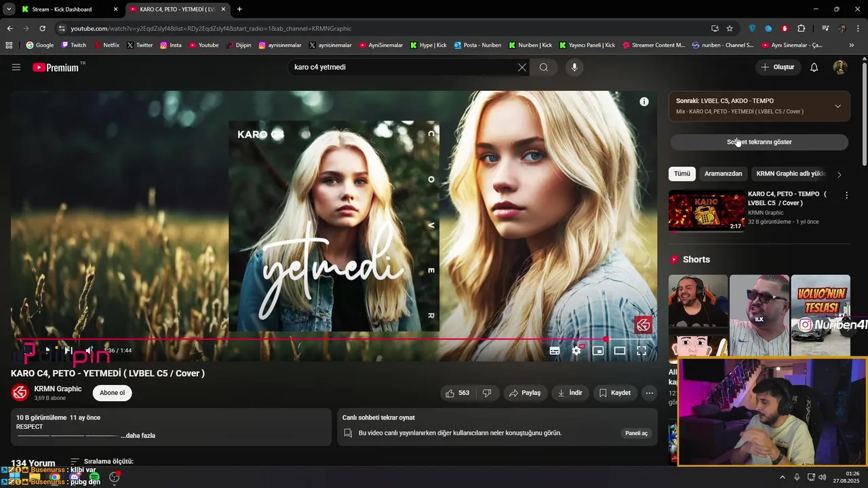Viewport: 868px width, 488px height.
Task: Open Yayıncı Paneli | Kick bookmark
Action: 587,45
